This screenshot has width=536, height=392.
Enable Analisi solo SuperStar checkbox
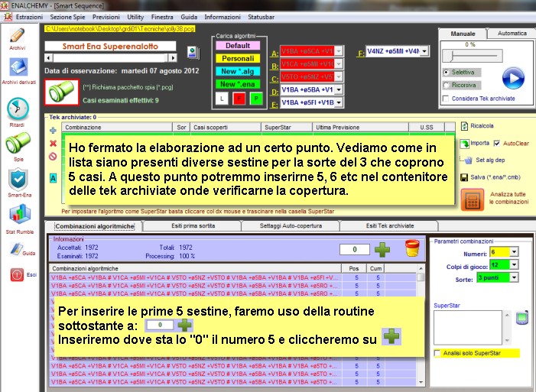coord(437,353)
